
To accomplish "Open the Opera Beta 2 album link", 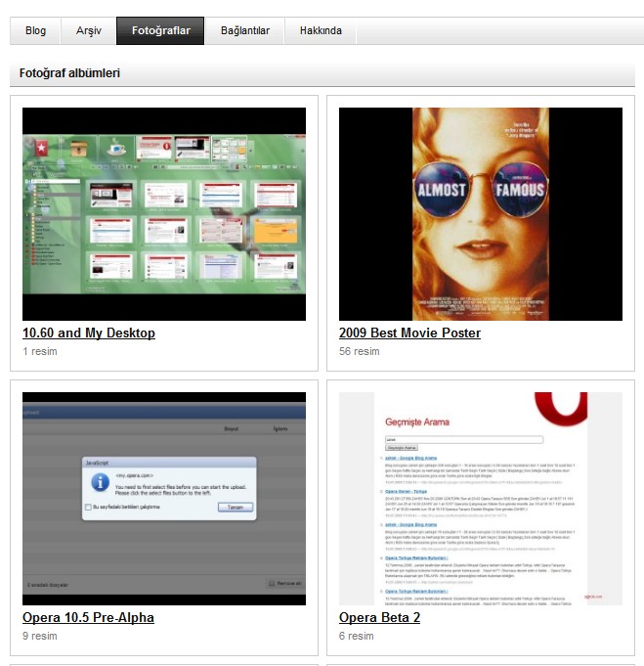I will point(379,617).
